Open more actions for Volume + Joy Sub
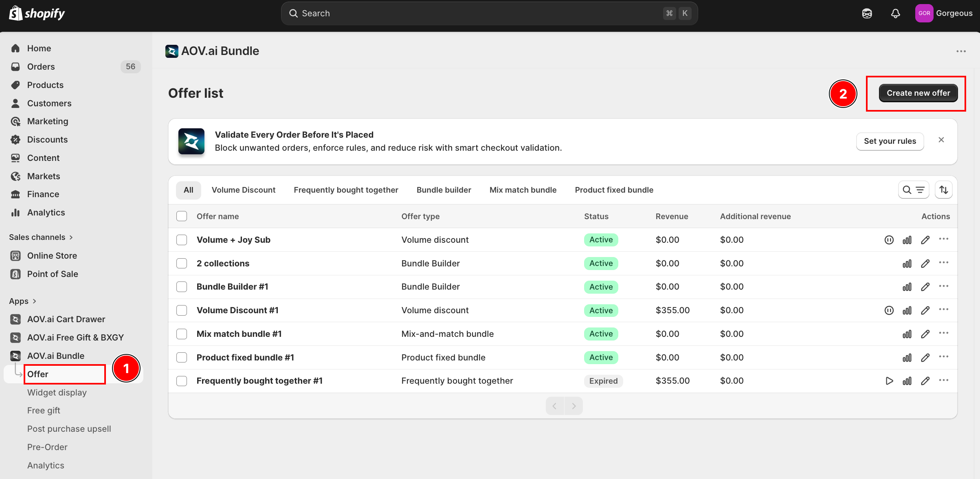The width and height of the screenshot is (980, 479). click(944, 239)
